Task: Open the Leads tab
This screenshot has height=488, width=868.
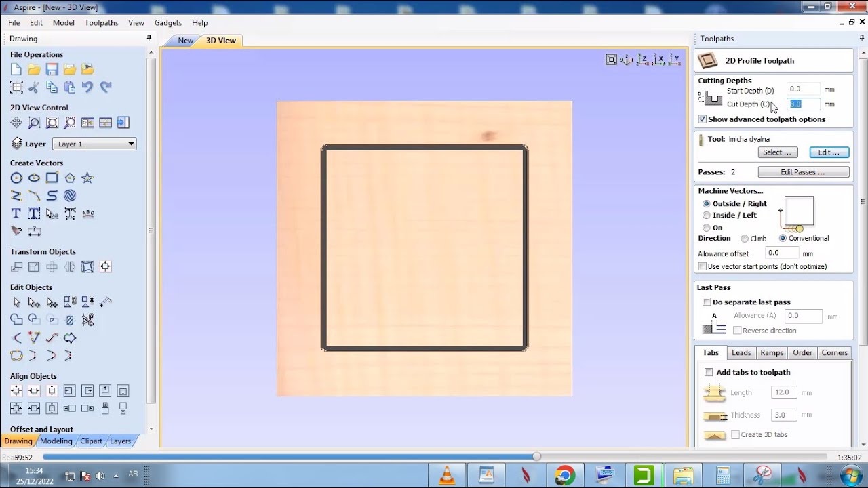Action: (x=741, y=352)
